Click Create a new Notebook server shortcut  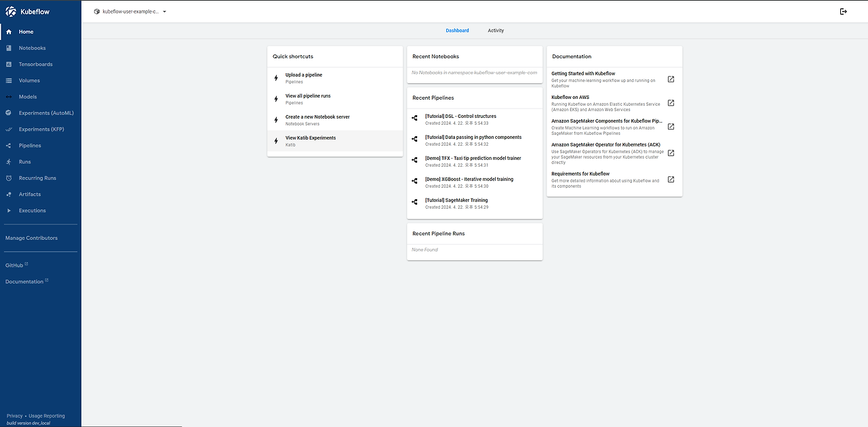tap(335, 120)
